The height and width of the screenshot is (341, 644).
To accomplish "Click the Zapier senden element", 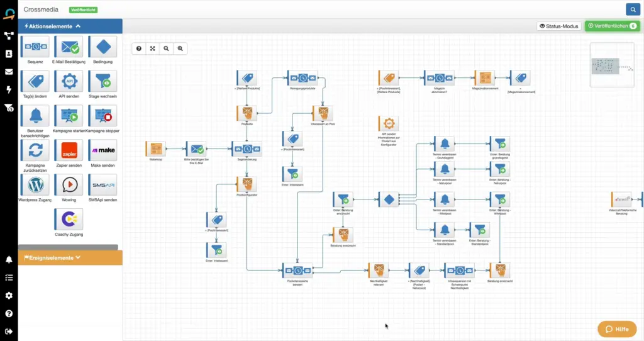I will point(69,150).
